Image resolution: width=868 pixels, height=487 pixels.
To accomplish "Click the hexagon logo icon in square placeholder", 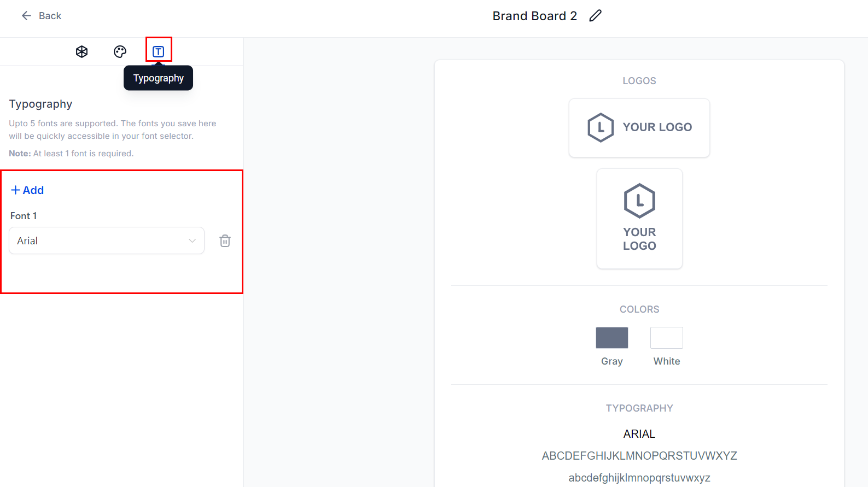I will point(639,200).
